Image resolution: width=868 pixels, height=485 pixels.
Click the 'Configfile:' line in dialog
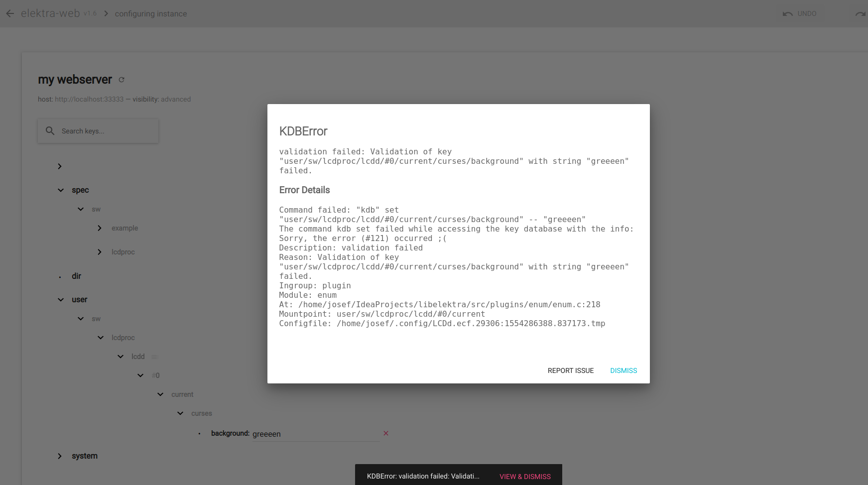(442, 324)
